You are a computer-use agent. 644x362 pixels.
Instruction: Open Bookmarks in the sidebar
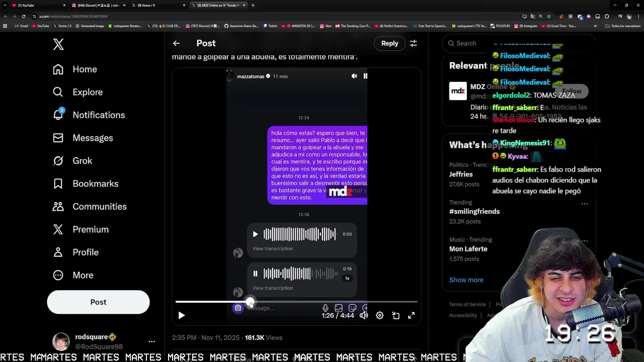tap(86, 184)
